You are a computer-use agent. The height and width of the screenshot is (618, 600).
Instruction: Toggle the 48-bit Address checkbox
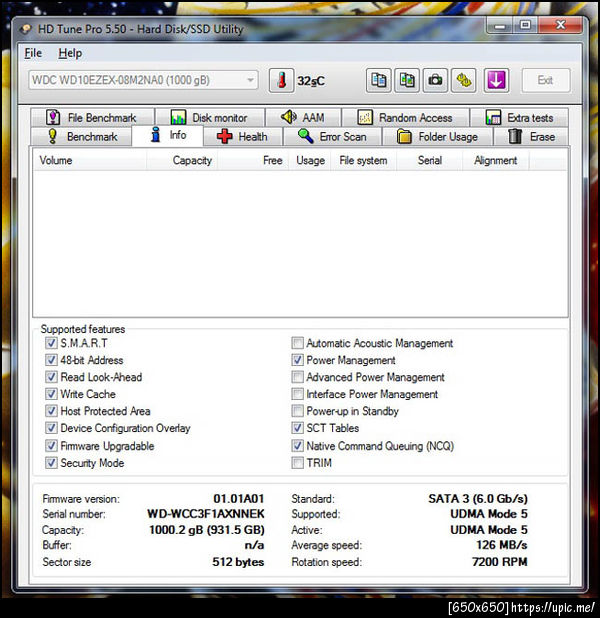(x=51, y=360)
